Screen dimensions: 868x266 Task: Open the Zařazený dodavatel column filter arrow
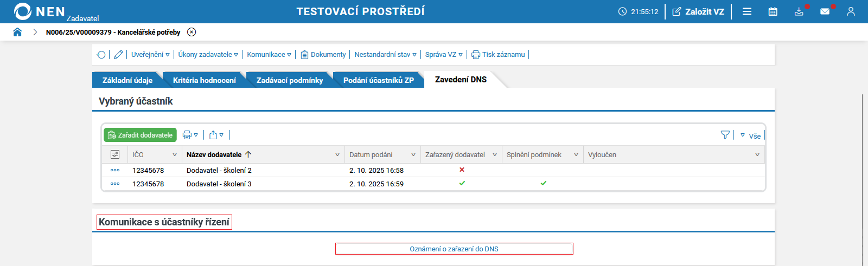(x=495, y=154)
